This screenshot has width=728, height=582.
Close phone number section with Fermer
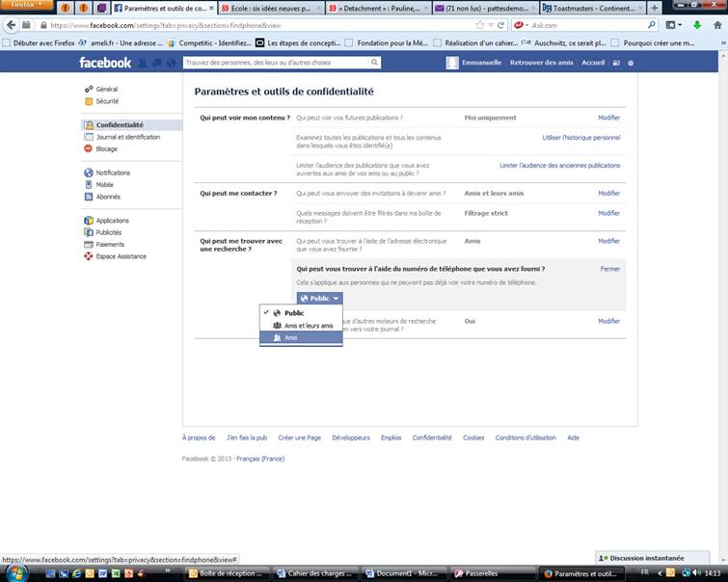610,269
